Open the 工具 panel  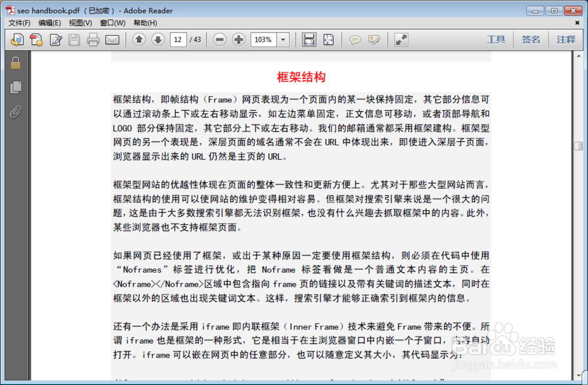(497, 39)
